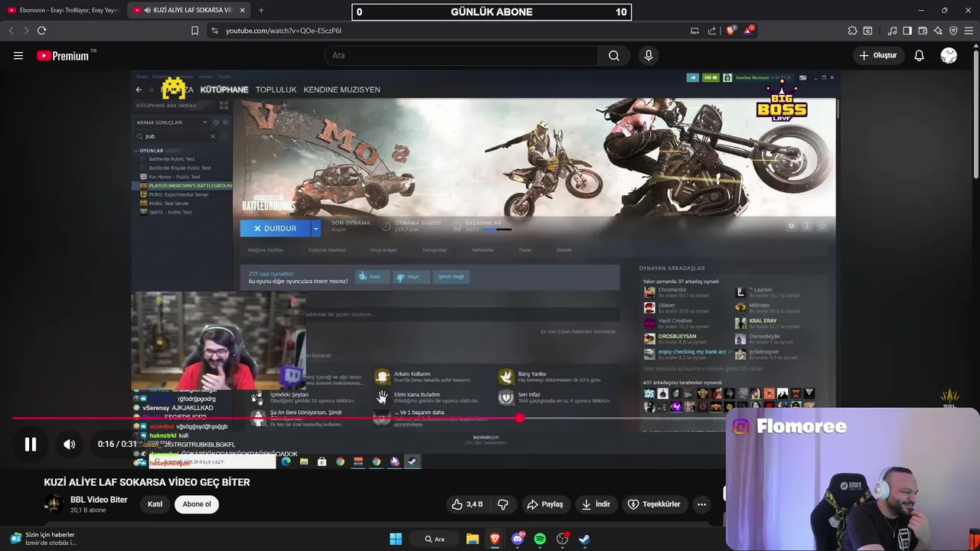Start voice search with microphone icon
The image size is (980, 551).
click(648, 55)
